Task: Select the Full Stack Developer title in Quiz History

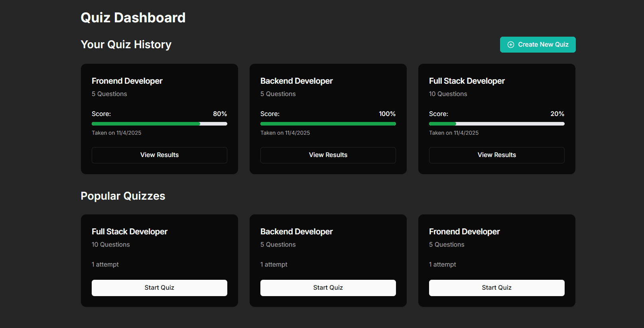Action: click(467, 81)
